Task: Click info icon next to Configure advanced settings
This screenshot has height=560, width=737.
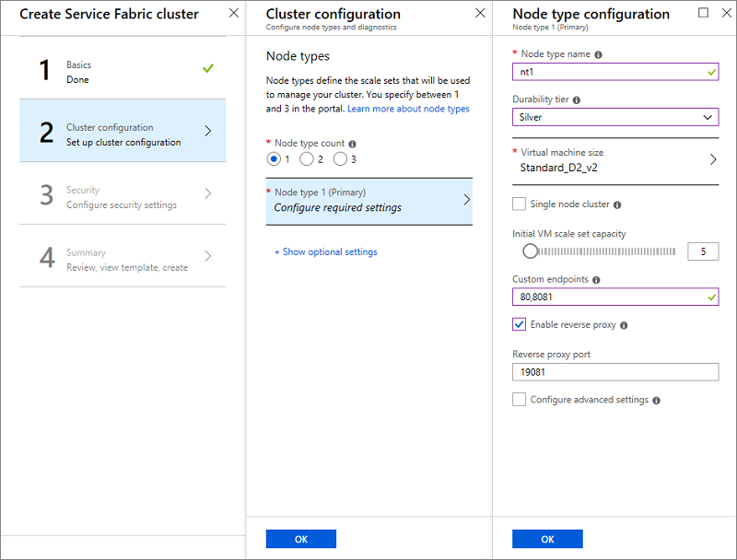Action: [x=657, y=401]
